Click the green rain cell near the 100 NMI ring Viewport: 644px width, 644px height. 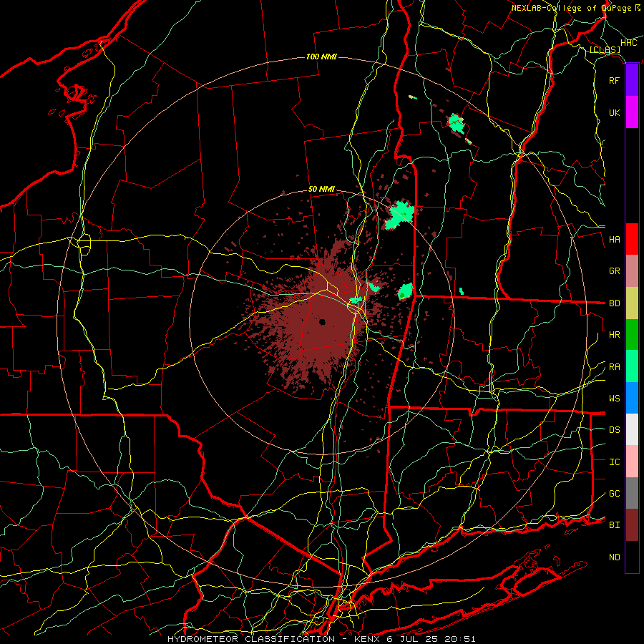pos(457,124)
